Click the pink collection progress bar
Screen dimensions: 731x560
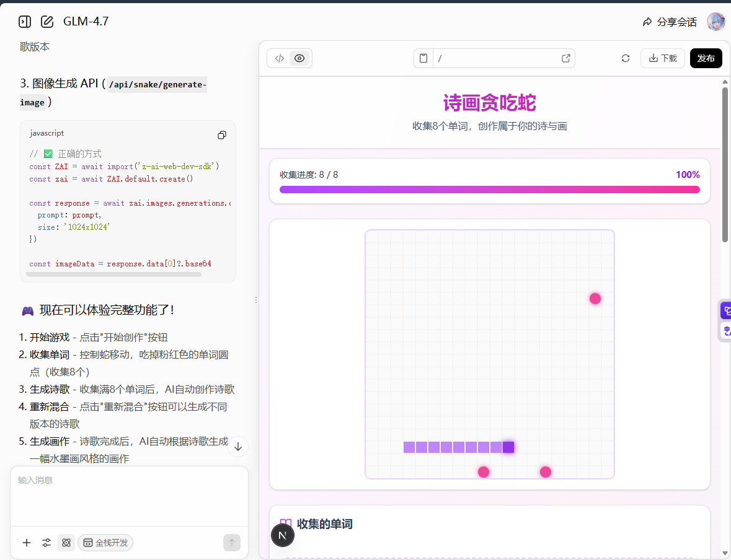(489, 190)
